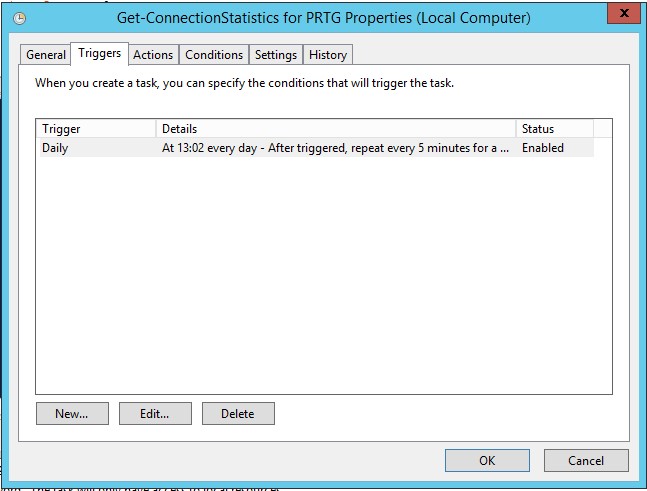Viewport: 647px width, 491px height.
Task: Dismiss the dialog with Cancel
Action: coord(586,461)
